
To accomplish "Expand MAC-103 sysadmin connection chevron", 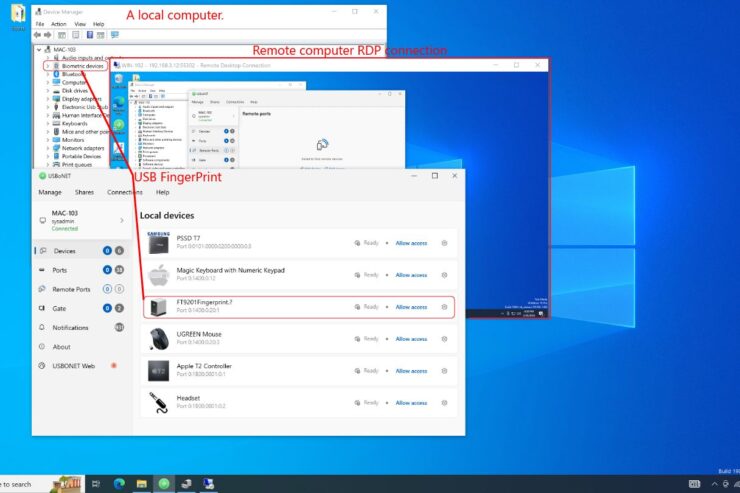I will (x=122, y=220).
